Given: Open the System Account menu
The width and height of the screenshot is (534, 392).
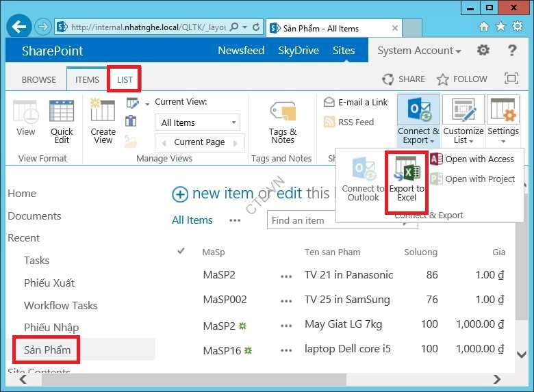Looking at the screenshot, I should coord(419,51).
